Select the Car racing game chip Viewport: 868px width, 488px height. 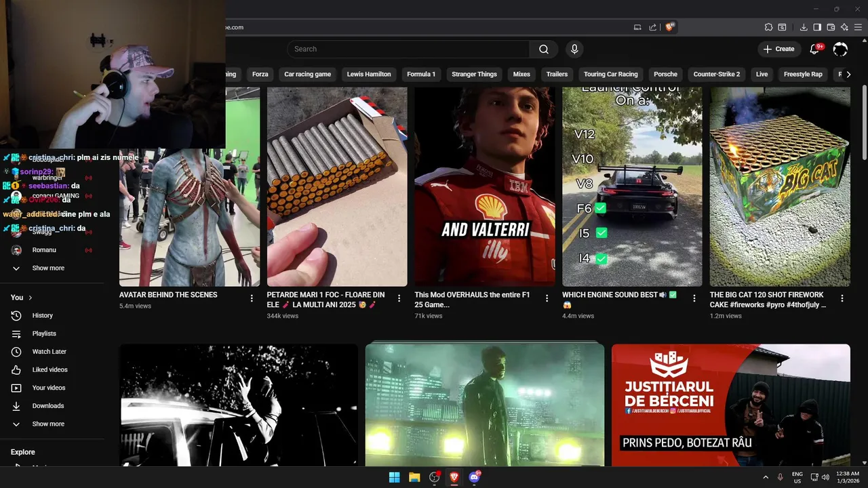pyautogui.click(x=308, y=74)
